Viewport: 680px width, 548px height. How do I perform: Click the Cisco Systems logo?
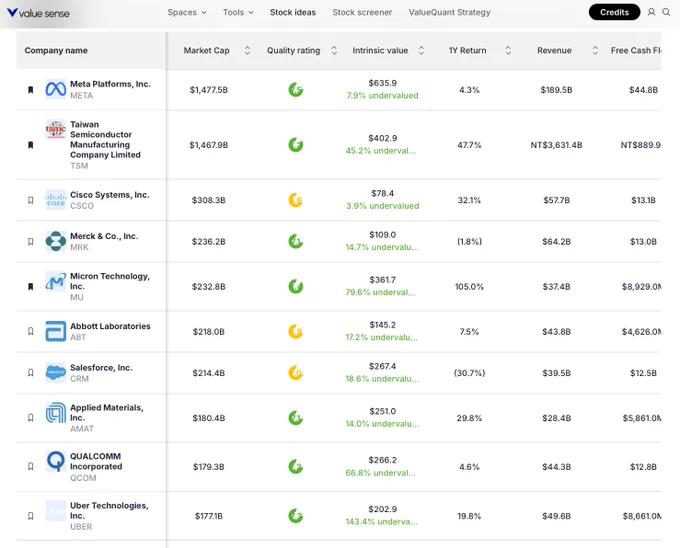[56, 200]
